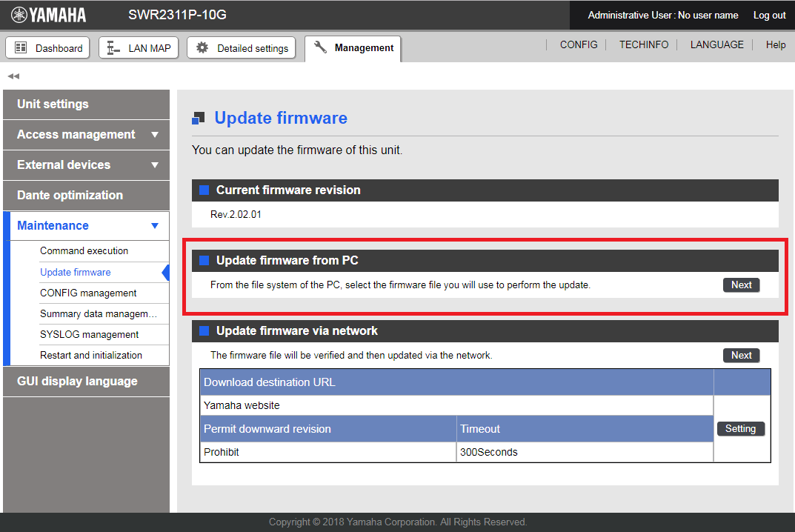Image resolution: width=795 pixels, height=532 pixels.
Task: Open the TECHINFO link in the header
Action: point(644,45)
